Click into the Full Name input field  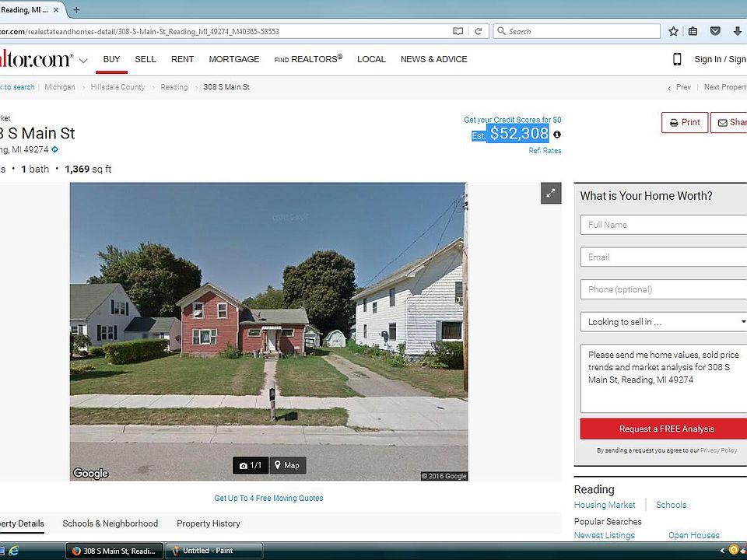(663, 225)
